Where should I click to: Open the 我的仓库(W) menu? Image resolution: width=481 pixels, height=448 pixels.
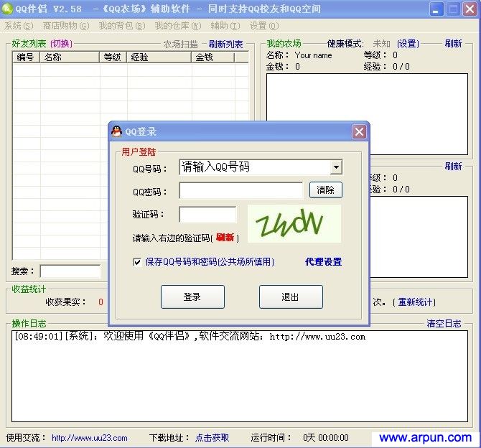(178, 26)
